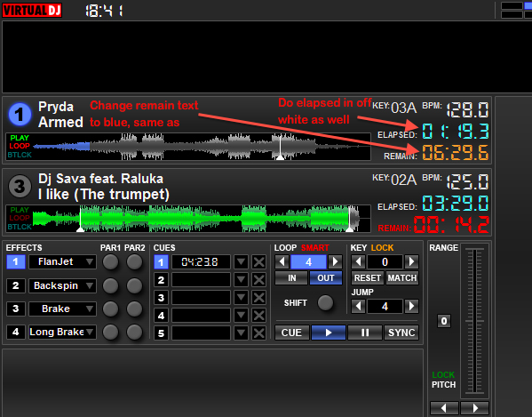Raise key with right arrow
Screen dimensions: 532x417
[x=411, y=261]
